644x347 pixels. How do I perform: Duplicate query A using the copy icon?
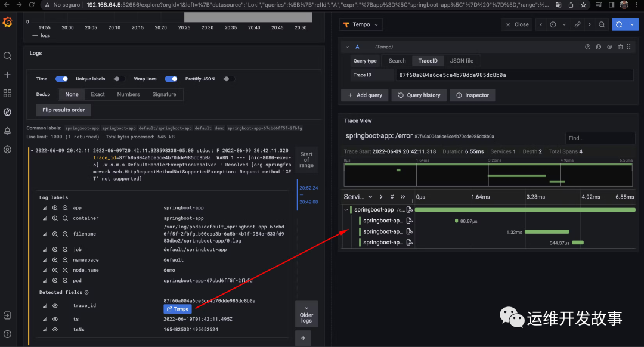599,47
